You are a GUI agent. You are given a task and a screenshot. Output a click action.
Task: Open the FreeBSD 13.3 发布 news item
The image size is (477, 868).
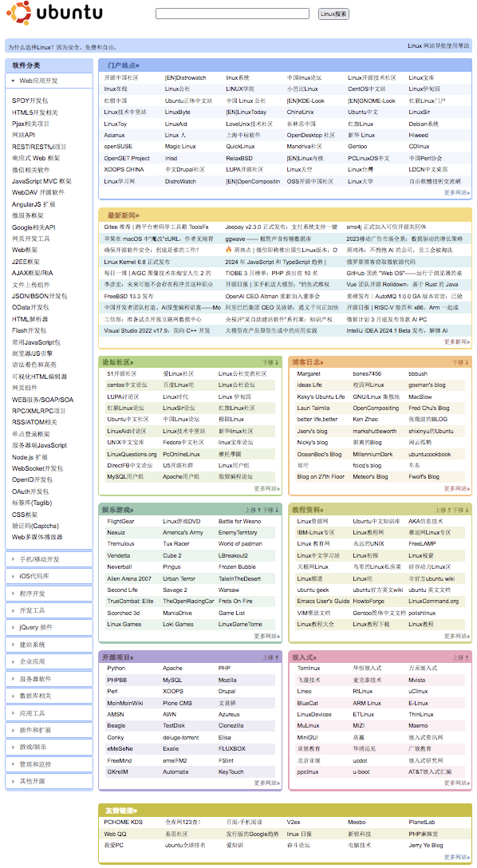pos(129,296)
